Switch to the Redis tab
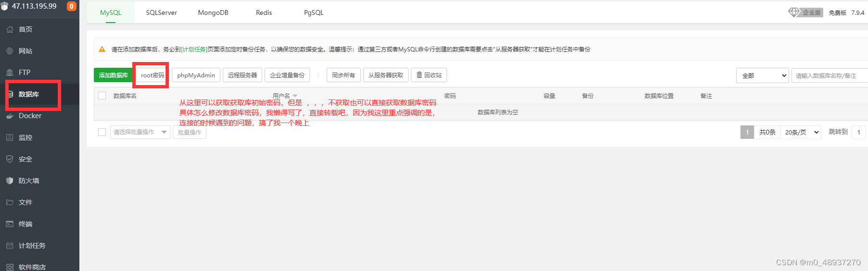Viewport: 868px width, 271px height. tap(264, 12)
